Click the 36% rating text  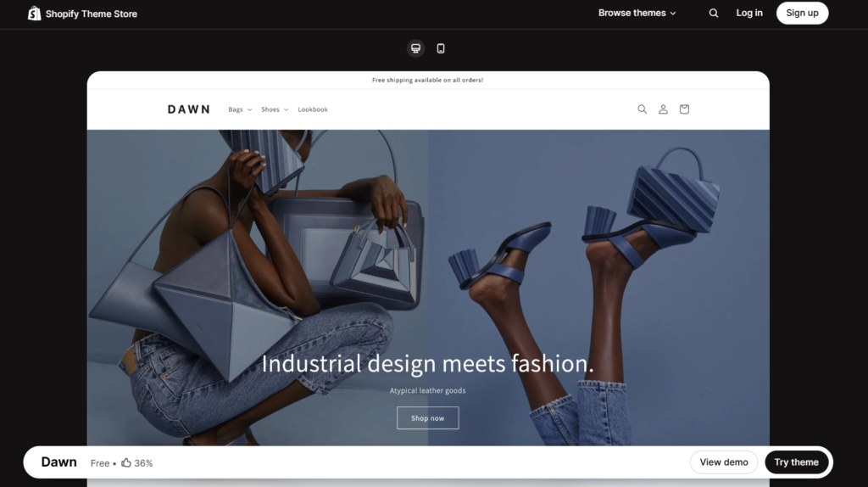(143, 463)
